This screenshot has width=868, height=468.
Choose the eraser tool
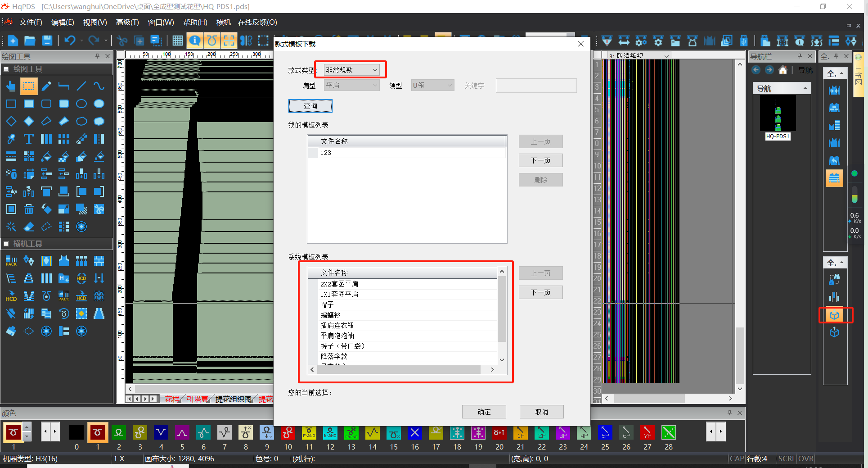[29, 227]
